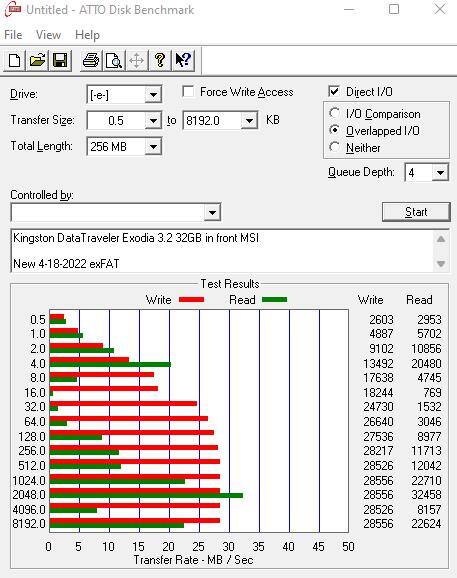The width and height of the screenshot is (457, 578).
Task: Save results using the floppy disk icon
Action: click(x=60, y=60)
